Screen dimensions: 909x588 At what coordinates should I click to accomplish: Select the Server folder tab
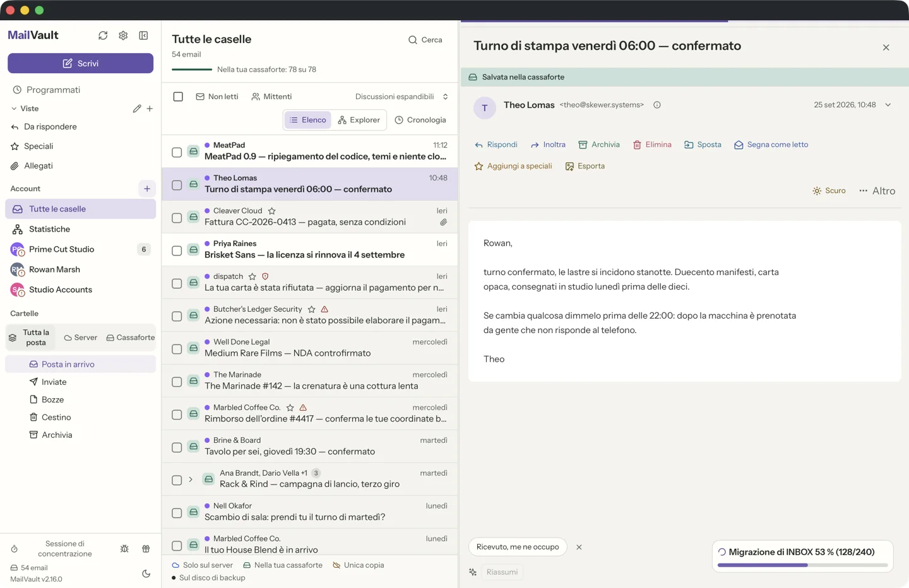click(81, 338)
